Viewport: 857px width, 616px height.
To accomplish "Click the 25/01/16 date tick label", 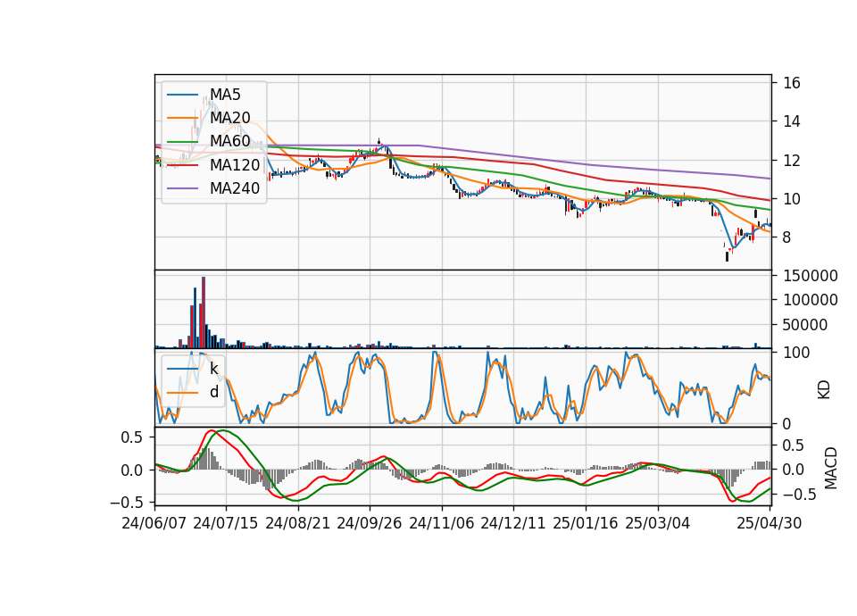I will 586,523.
